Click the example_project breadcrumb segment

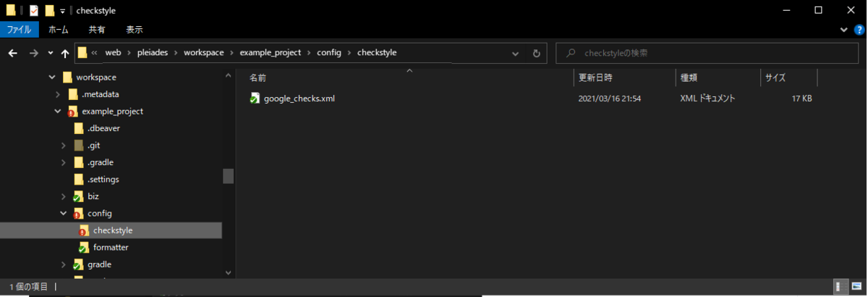pos(271,53)
